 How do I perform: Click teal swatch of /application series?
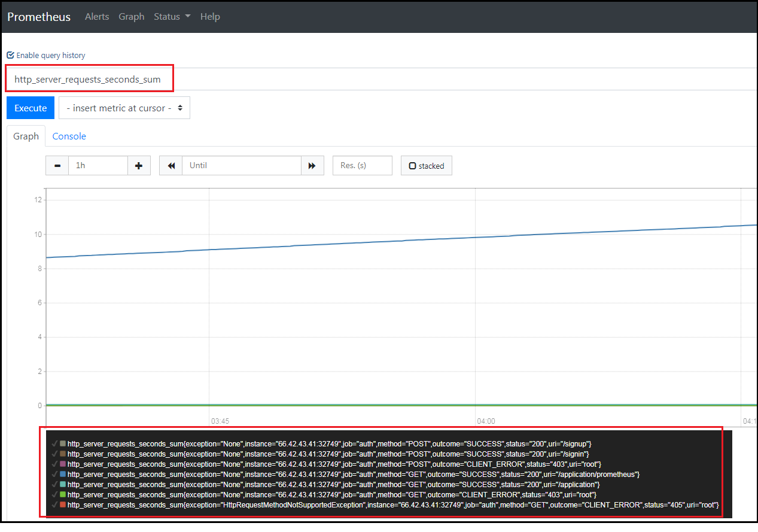pos(63,484)
